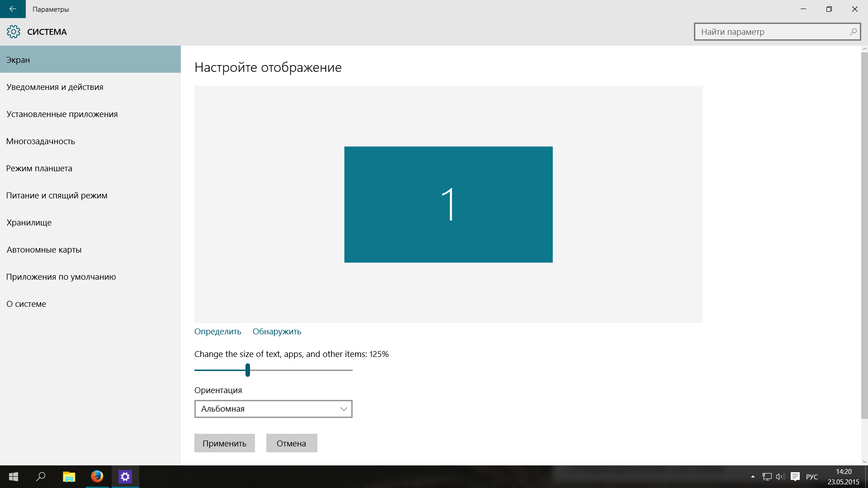868x488 pixels.
Task: Open Firefox from the taskbar
Action: point(97,477)
